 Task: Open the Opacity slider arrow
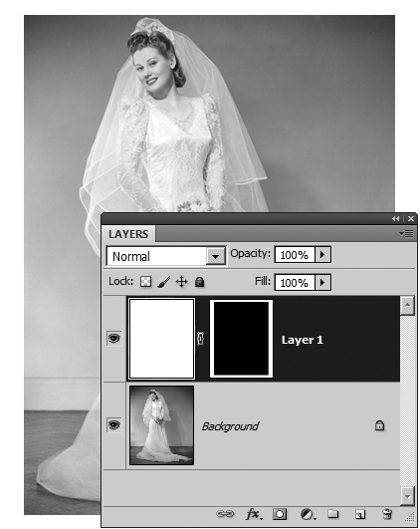tap(322, 254)
